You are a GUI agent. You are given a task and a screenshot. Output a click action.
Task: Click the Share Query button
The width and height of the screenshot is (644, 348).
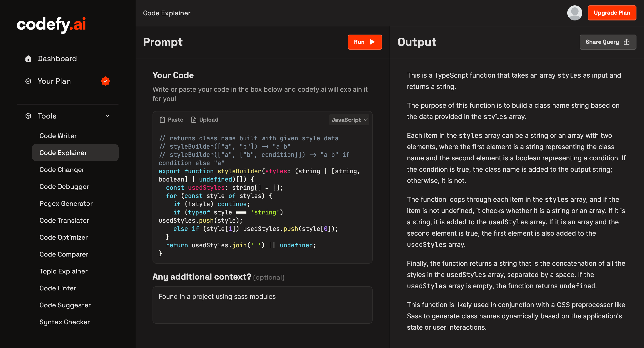[x=608, y=42]
